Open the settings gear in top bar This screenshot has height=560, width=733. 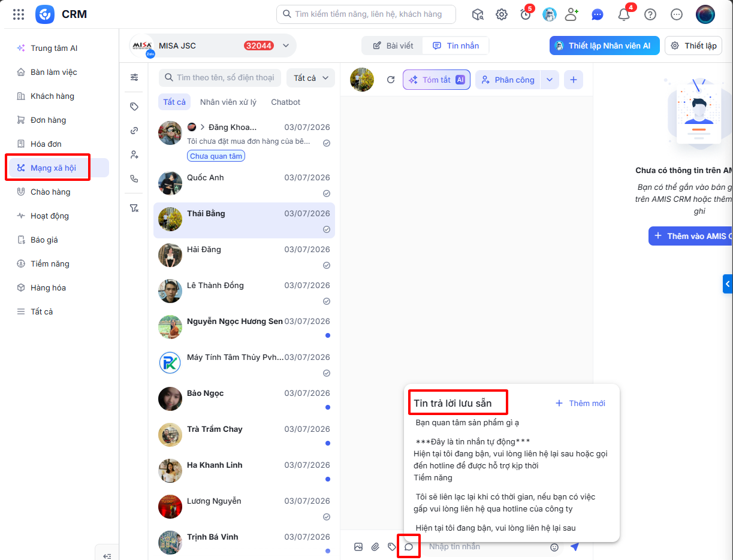pos(502,14)
